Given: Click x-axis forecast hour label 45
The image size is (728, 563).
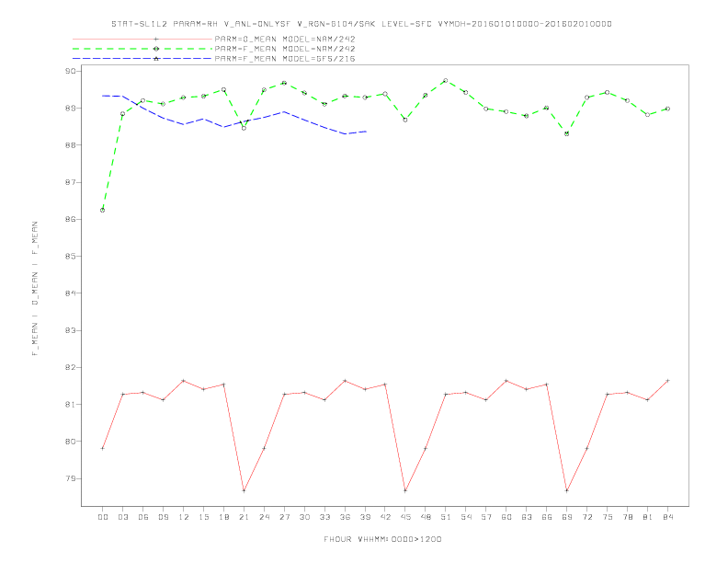Looking at the screenshot, I should [x=405, y=517].
